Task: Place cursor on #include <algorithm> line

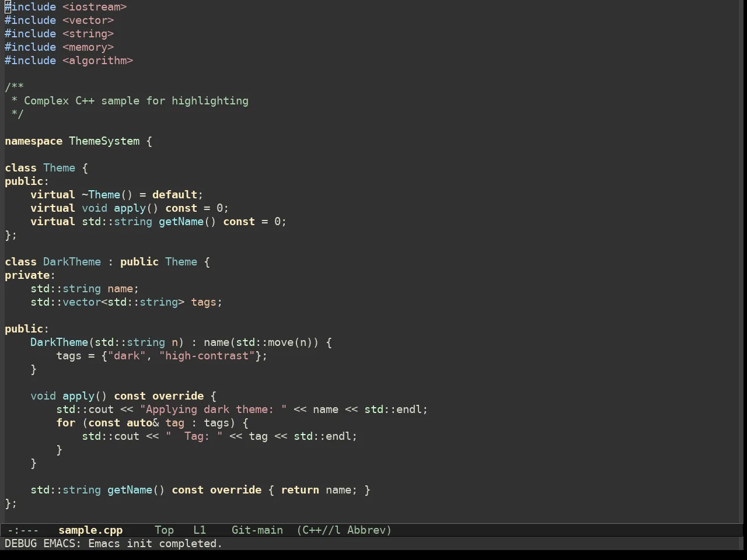Action: tap(69, 61)
